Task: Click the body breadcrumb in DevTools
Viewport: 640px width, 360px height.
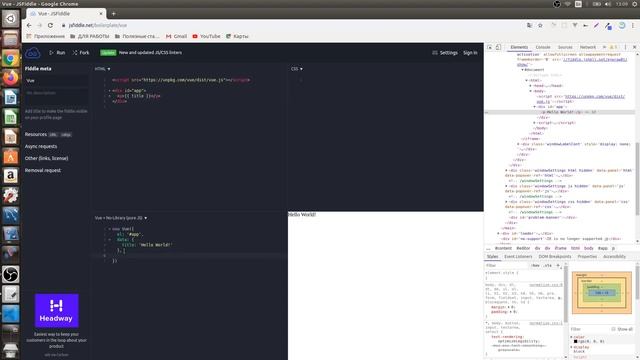Action: point(589,248)
